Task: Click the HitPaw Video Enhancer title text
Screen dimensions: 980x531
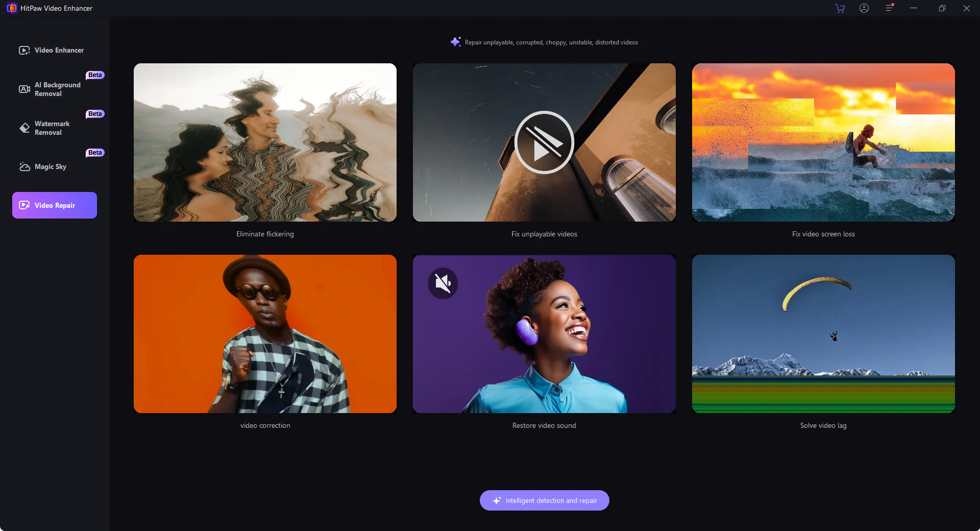Action: tap(56, 8)
